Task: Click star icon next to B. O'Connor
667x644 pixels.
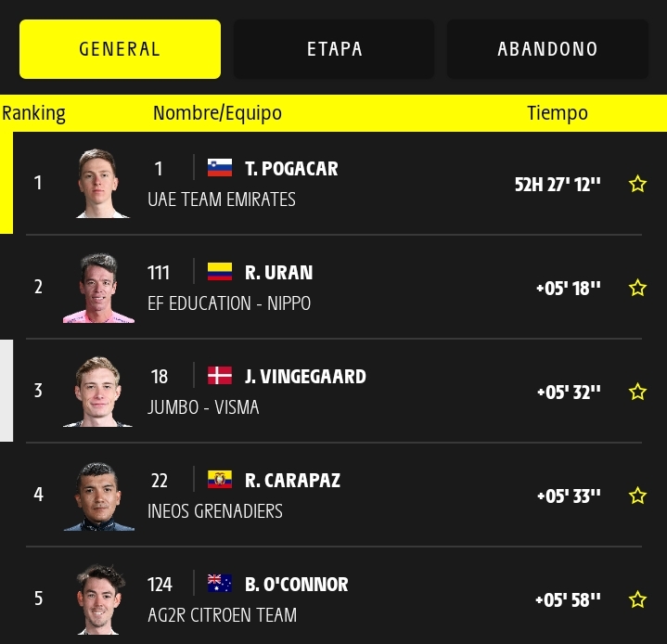Action: click(x=637, y=599)
